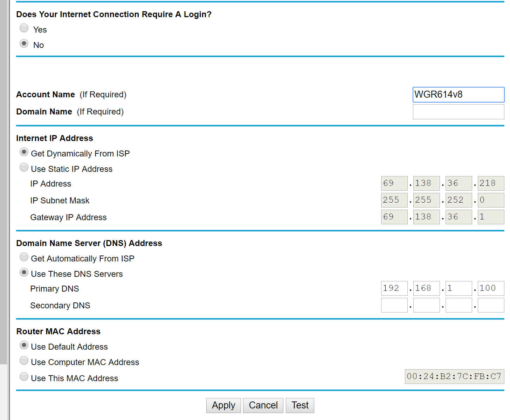The height and width of the screenshot is (420, 510).
Task: Pick Use This MAC Address option
Action: [24, 377]
